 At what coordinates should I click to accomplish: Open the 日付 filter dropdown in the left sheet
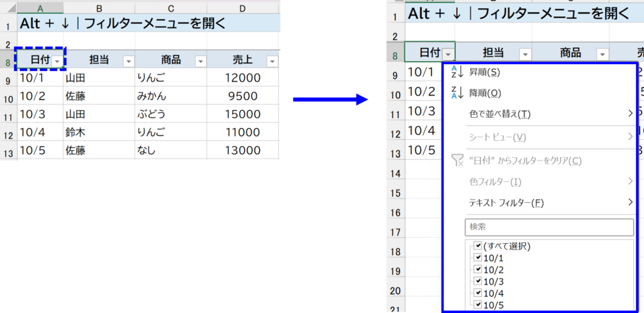click(x=57, y=62)
